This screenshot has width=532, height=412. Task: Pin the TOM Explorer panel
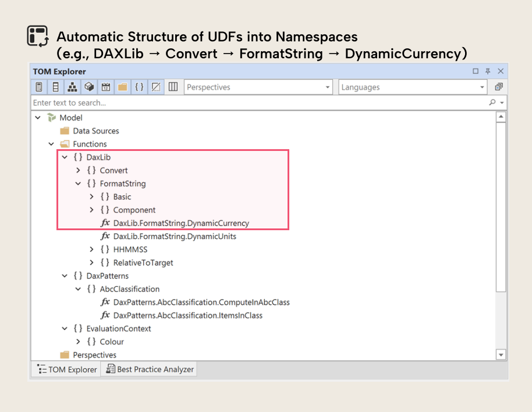point(488,71)
